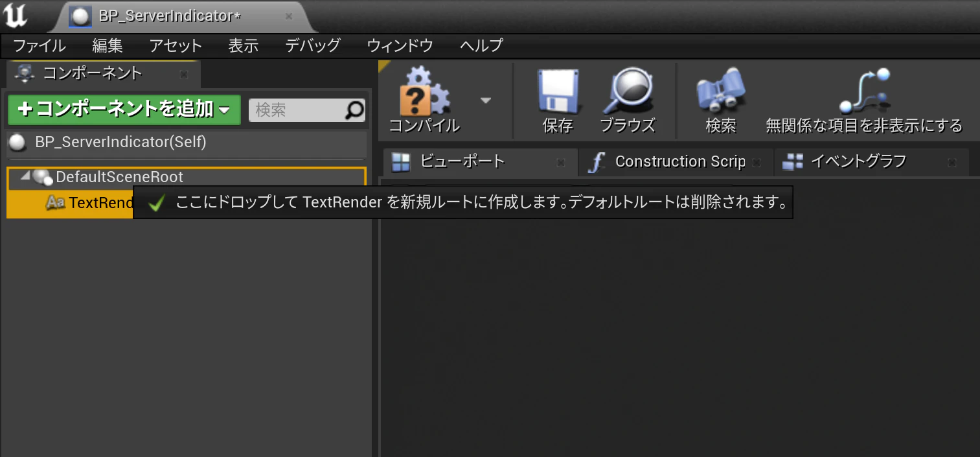The height and width of the screenshot is (457, 980).
Task: Click the BP_ServerIndicator(Self) sphere icon
Action: pos(17,142)
